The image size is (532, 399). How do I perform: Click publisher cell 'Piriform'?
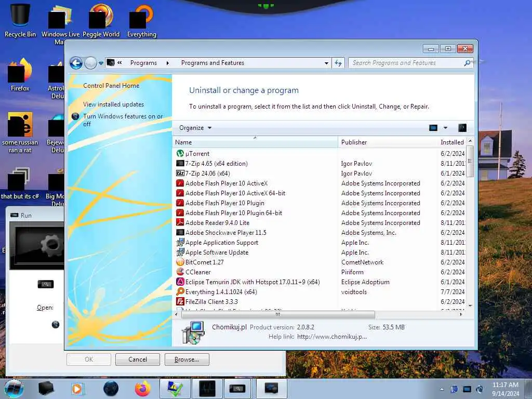click(352, 272)
